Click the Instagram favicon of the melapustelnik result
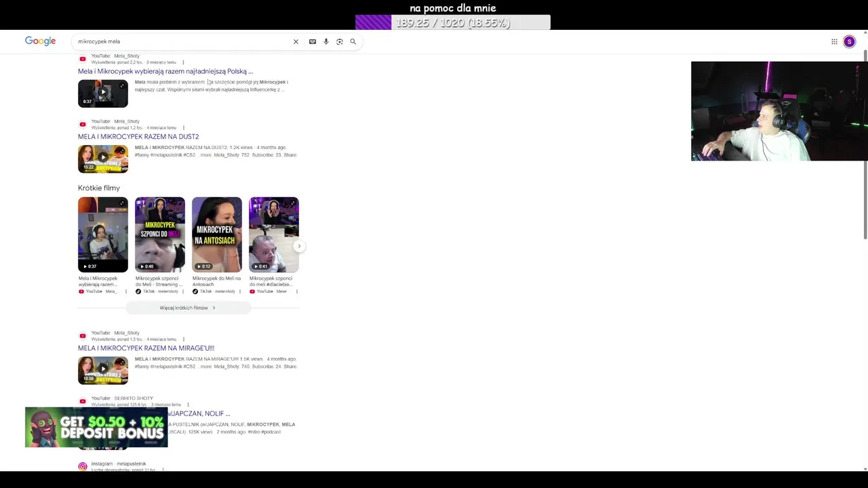 [83, 466]
